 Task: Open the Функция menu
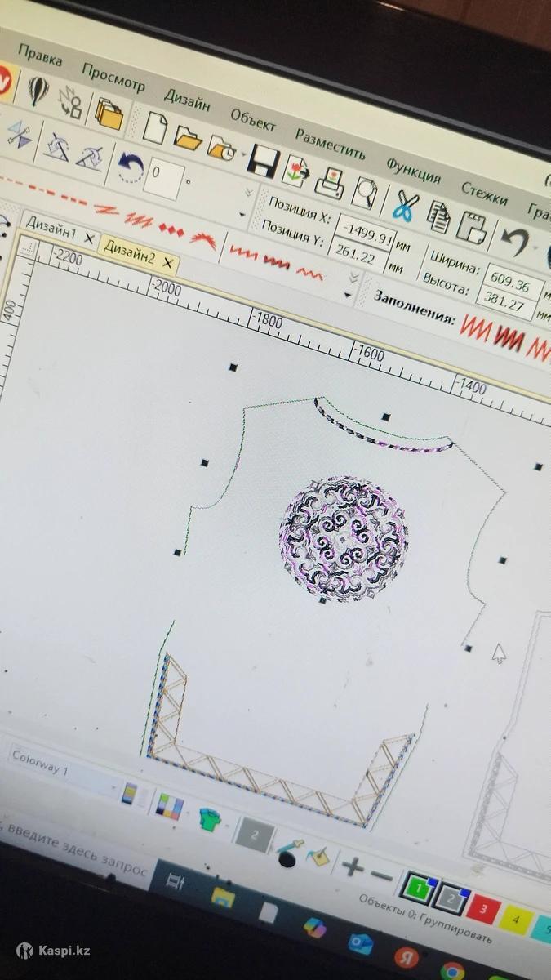click(413, 170)
